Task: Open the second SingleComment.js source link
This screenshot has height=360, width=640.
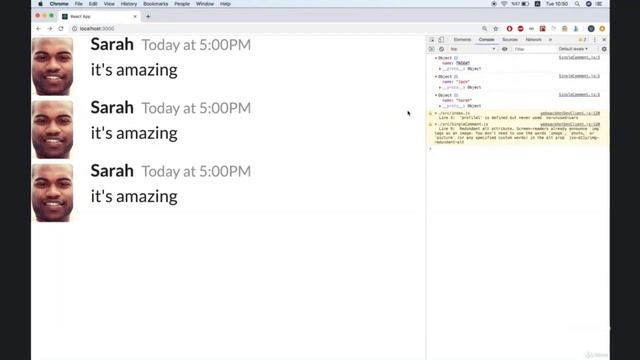Action: [579, 76]
